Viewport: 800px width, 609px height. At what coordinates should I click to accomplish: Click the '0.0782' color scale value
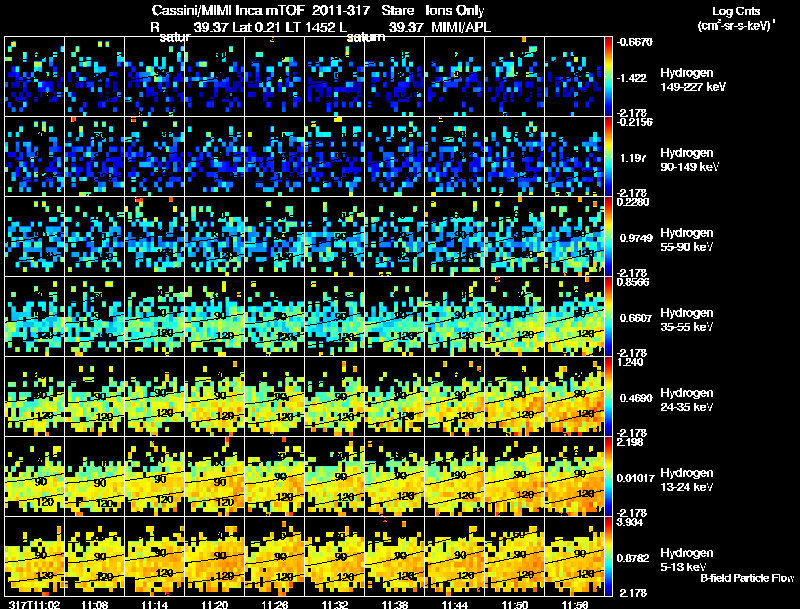click(x=633, y=559)
